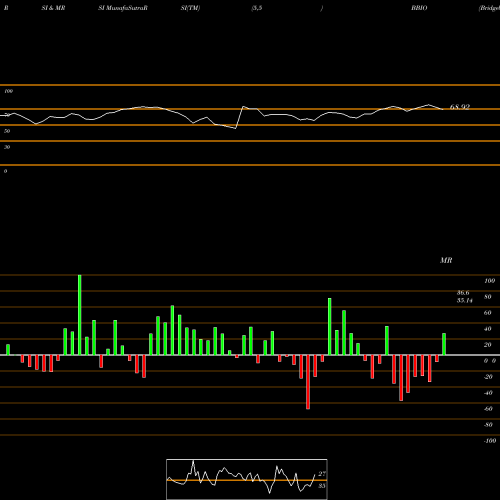Click the 36.6 value in the MR panel
500x500 pixels.
click(463, 293)
